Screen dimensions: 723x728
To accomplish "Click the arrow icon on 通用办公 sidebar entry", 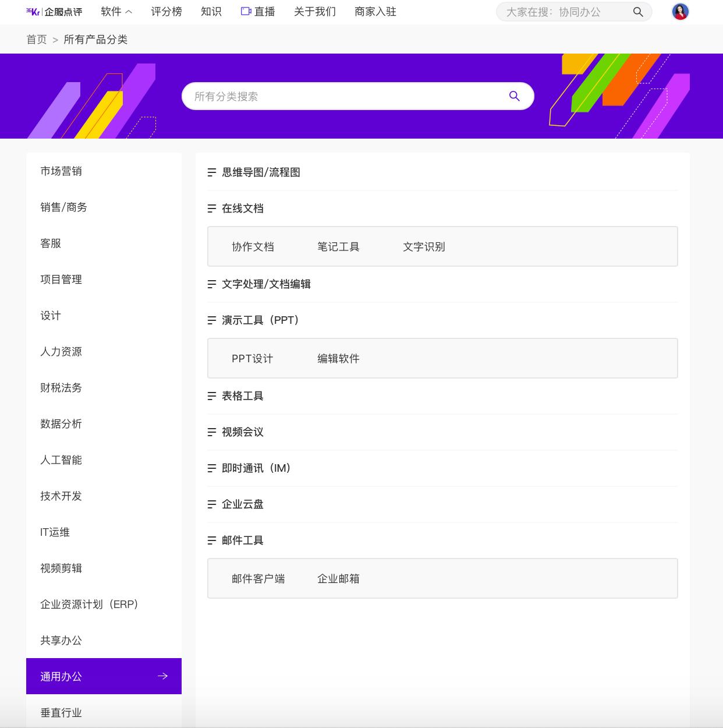I will pyautogui.click(x=162, y=676).
